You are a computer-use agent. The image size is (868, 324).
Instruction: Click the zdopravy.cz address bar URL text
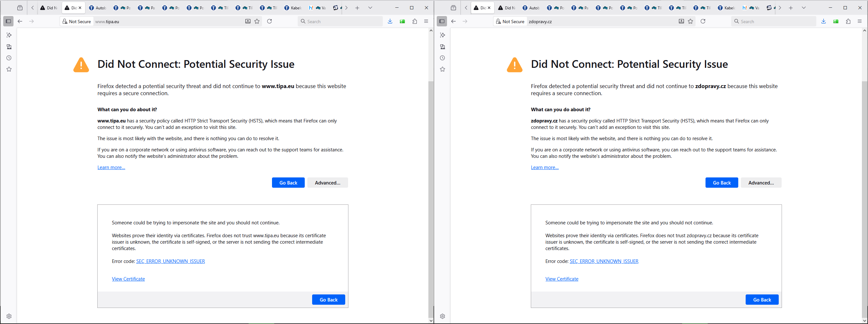pos(540,22)
